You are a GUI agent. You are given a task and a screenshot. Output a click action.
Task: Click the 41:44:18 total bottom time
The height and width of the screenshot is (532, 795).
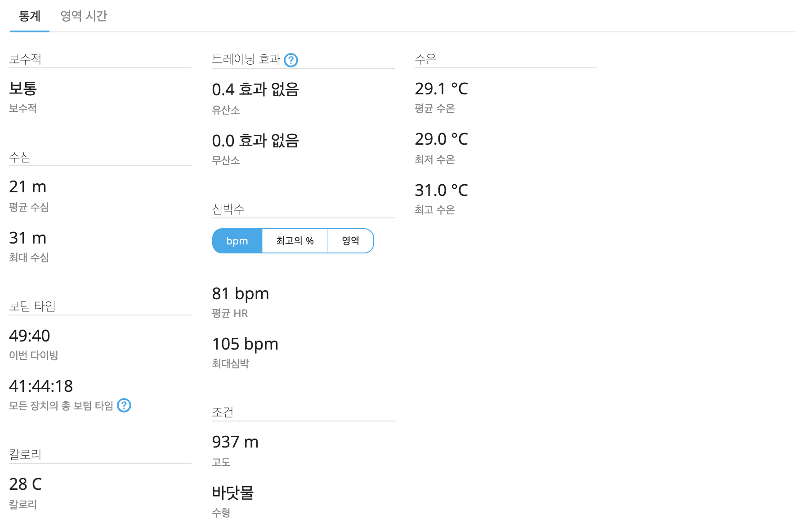(x=41, y=386)
